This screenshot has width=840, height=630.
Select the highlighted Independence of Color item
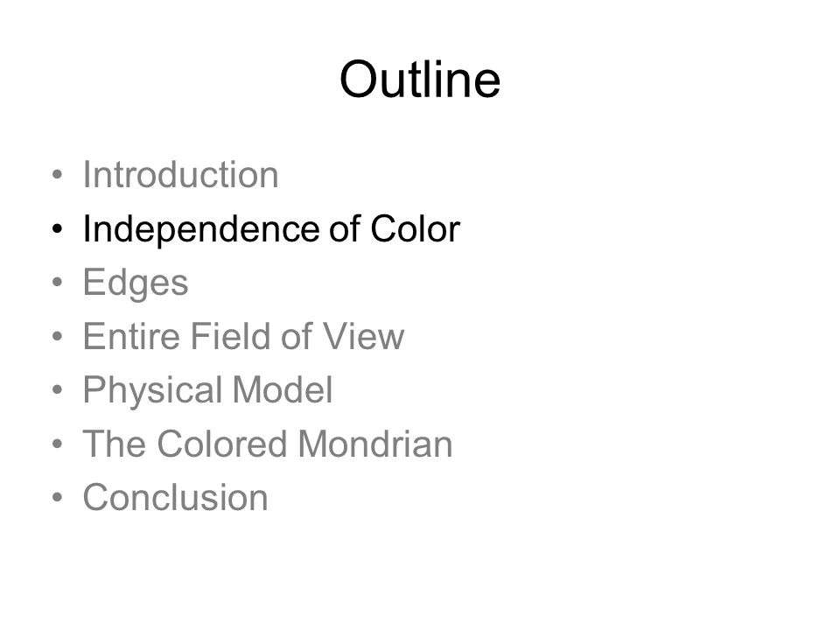click(271, 228)
